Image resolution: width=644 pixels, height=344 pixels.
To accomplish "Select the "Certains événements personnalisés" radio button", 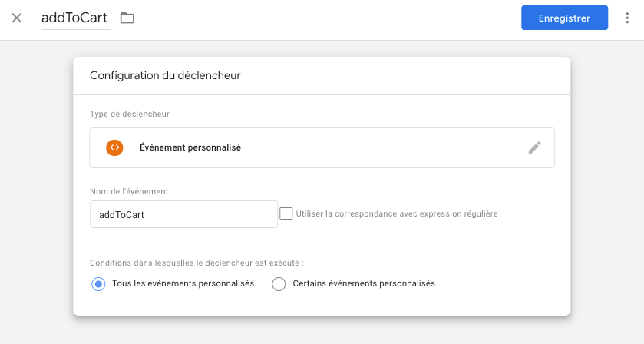I will 279,284.
